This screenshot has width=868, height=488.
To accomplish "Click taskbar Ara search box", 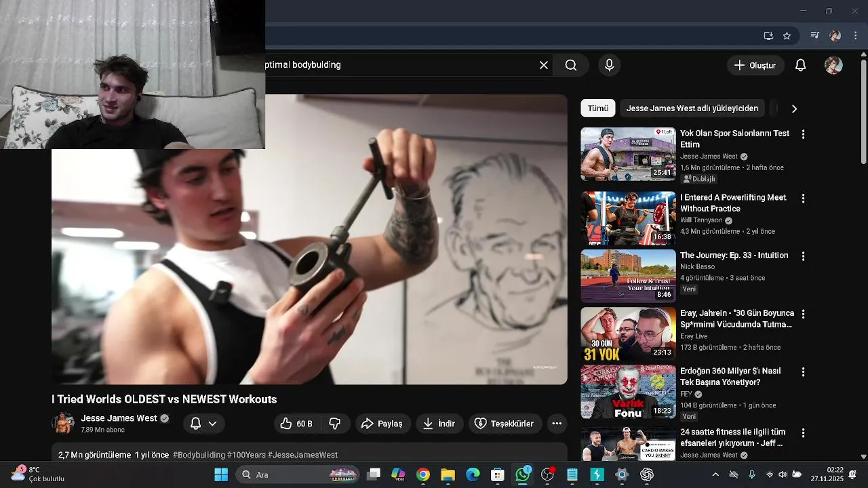I will coord(298,474).
